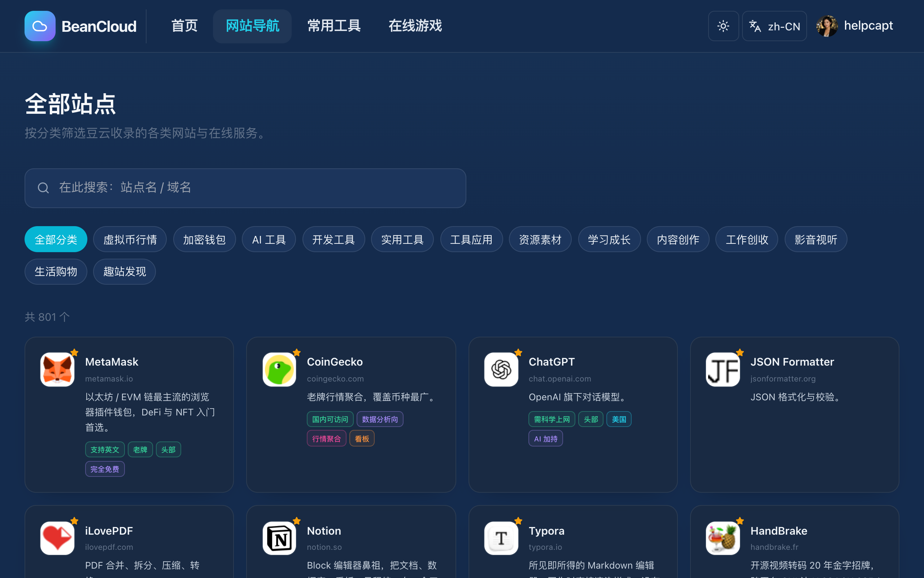The height and width of the screenshot is (578, 924).
Task: Filter by 资源素材 category
Action: [540, 239]
